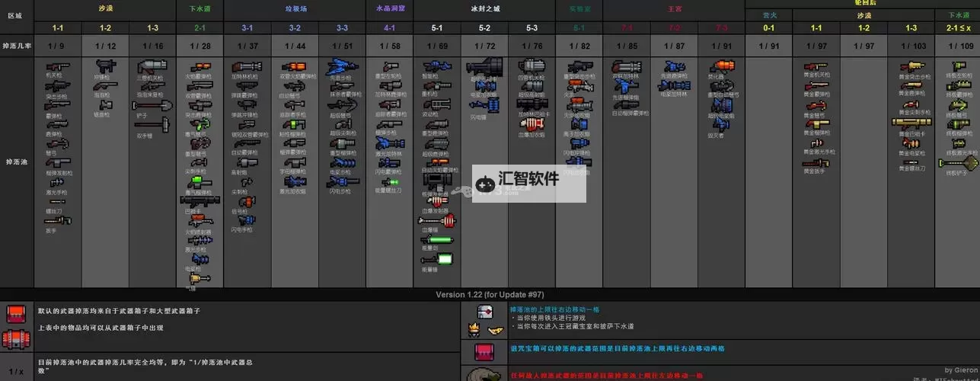This screenshot has height=381, width=980.
Task: Select the blue smart gun icon atop column 5-1
Action: click(x=437, y=67)
